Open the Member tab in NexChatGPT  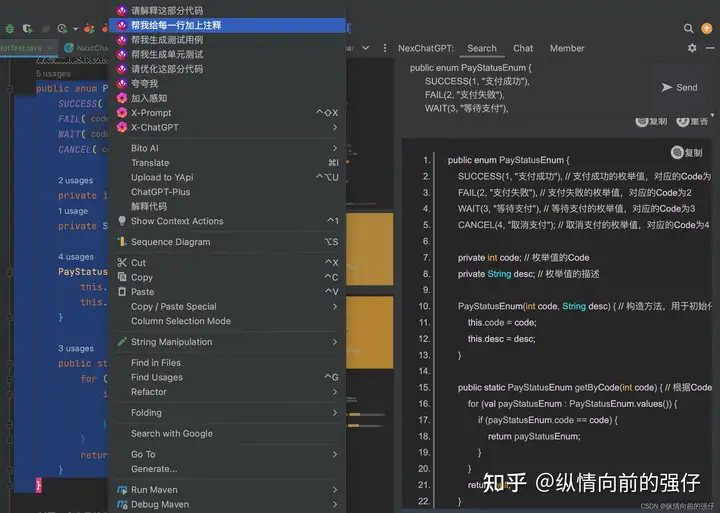[x=567, y=48]
